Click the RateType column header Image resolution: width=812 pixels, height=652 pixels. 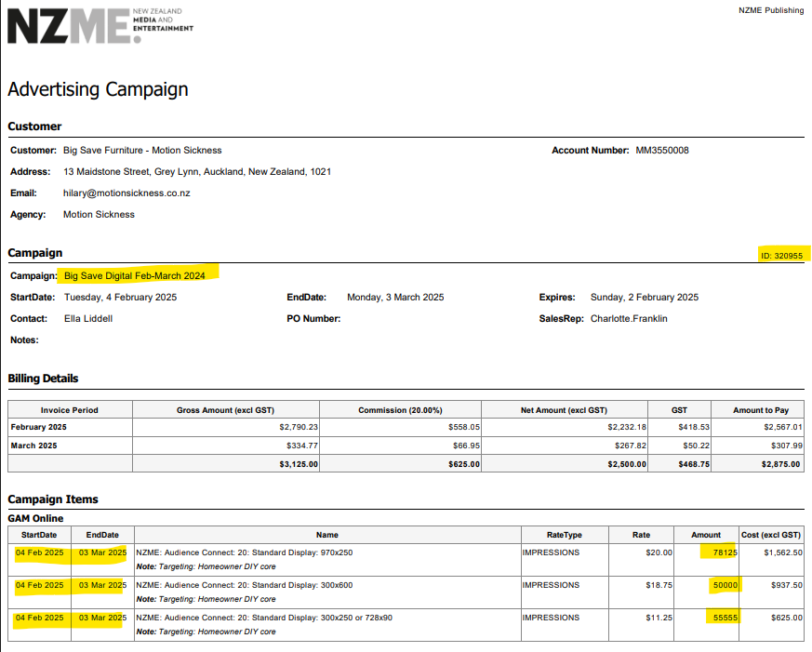(565, 535)
